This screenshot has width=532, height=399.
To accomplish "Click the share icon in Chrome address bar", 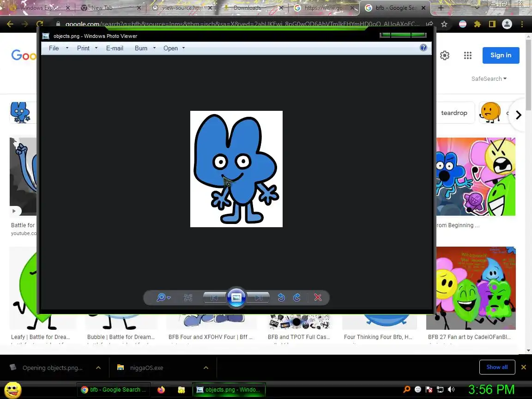I will 429,24.
